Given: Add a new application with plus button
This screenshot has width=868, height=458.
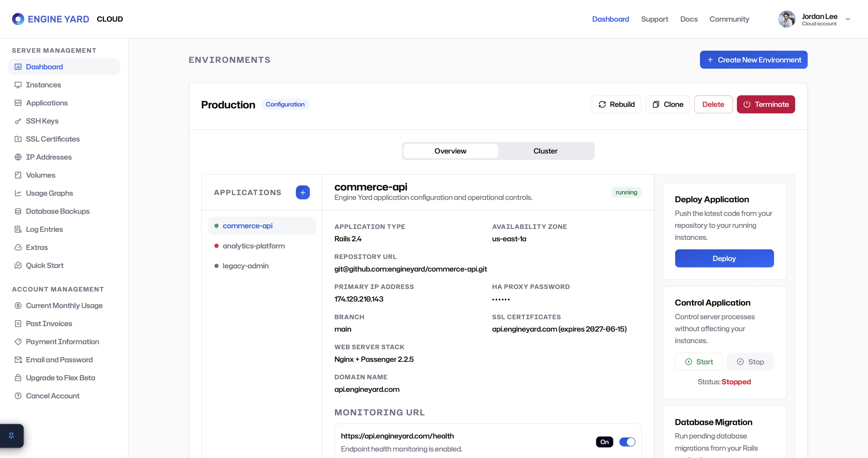Looking at the screenshot, I should coord(303,192).
